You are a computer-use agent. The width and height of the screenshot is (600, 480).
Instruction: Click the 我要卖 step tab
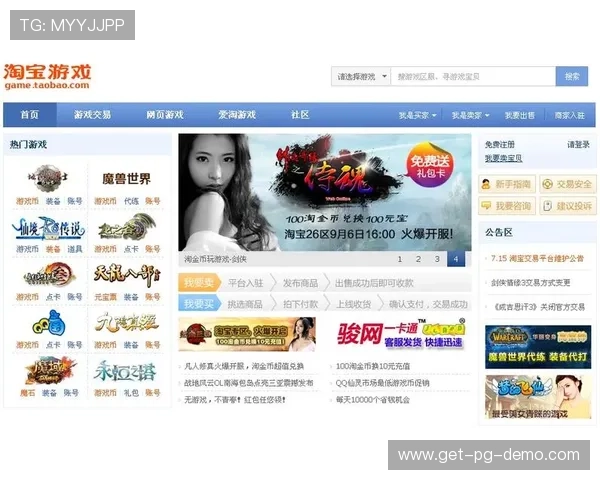[199, 283]
